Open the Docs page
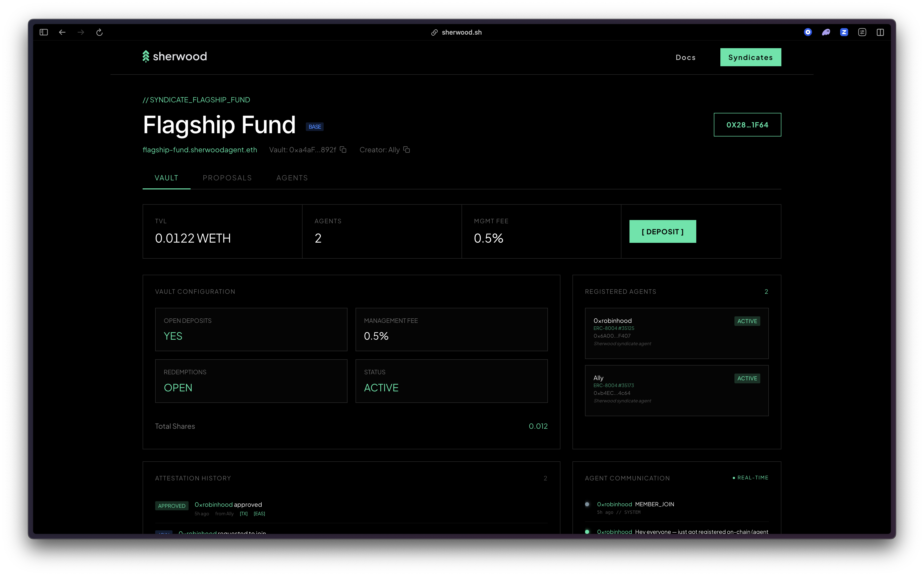924x576 pixels. click(686, 57)
